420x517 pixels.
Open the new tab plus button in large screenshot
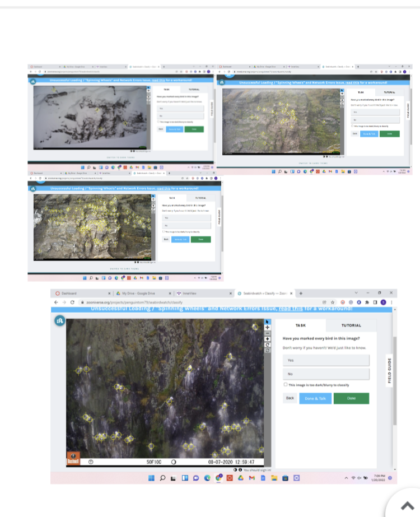(x=301, y=293)
